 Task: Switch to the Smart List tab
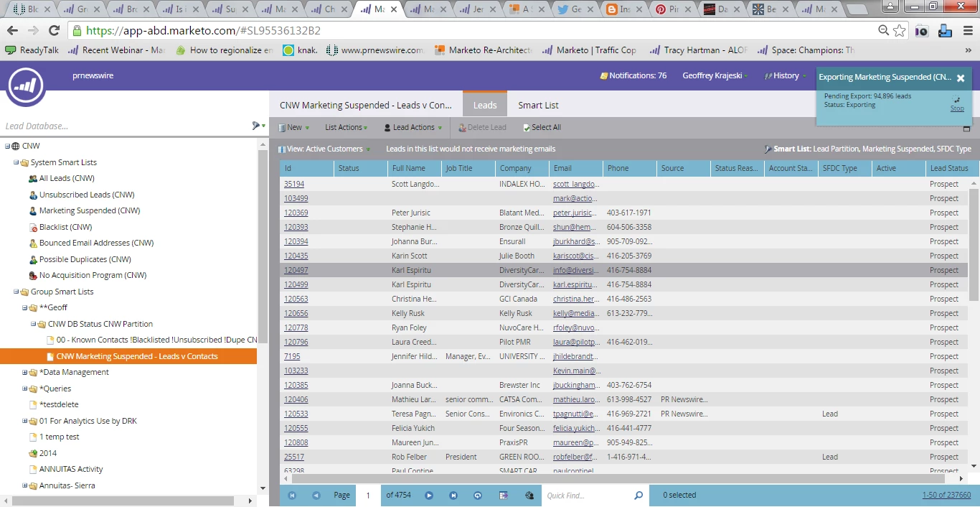tap(538, 105)
